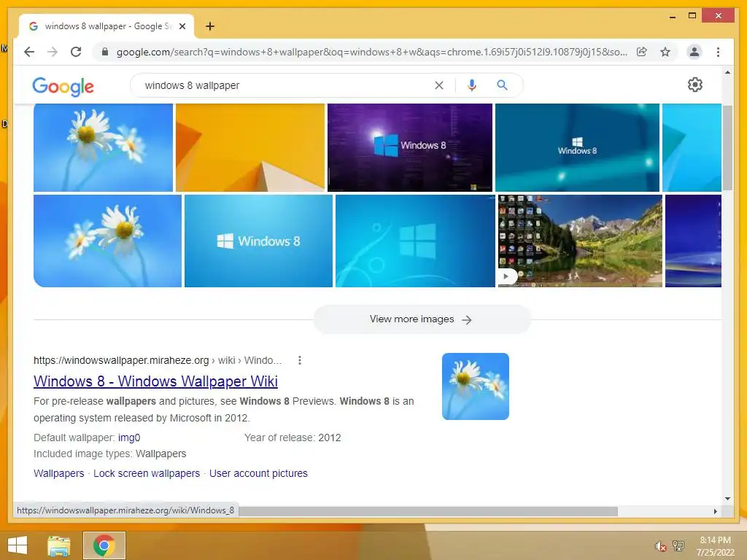Viewport: 747px width, 560px height.
Task: Open the mountain lake desktop thumbnail
Action: coord(580,241)
